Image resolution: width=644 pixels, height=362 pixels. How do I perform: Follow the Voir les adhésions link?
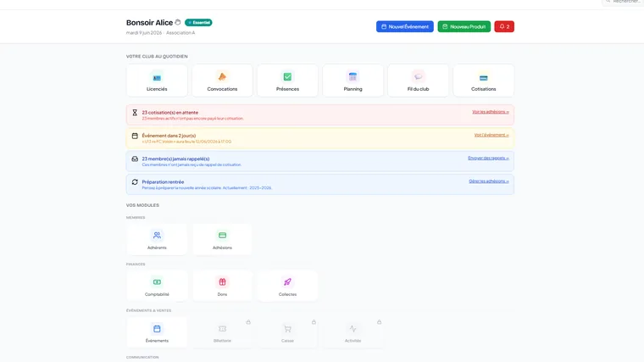(x=491, y=112)
